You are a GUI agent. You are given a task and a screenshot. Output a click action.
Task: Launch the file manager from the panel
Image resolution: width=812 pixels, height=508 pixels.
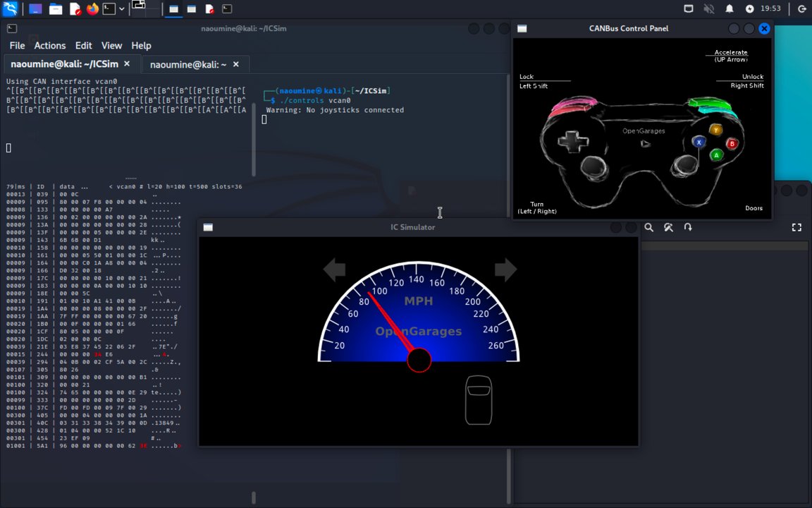tap(56, 8)
